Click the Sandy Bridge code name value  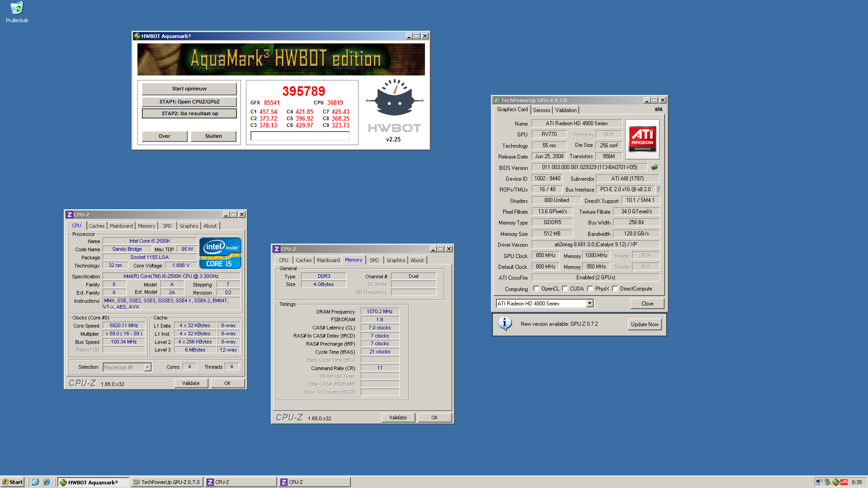click(127, 249)
